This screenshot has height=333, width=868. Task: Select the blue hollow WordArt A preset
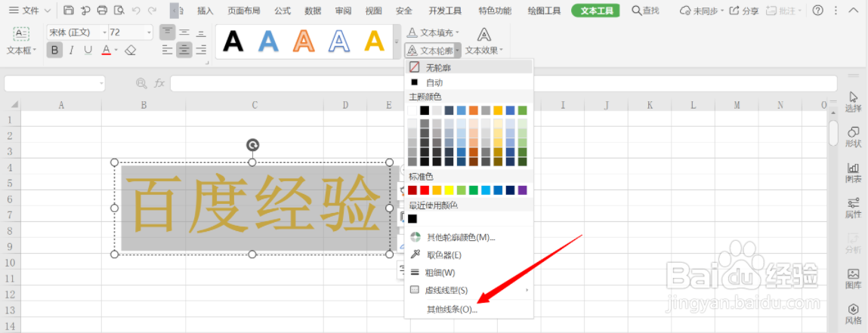338,42
